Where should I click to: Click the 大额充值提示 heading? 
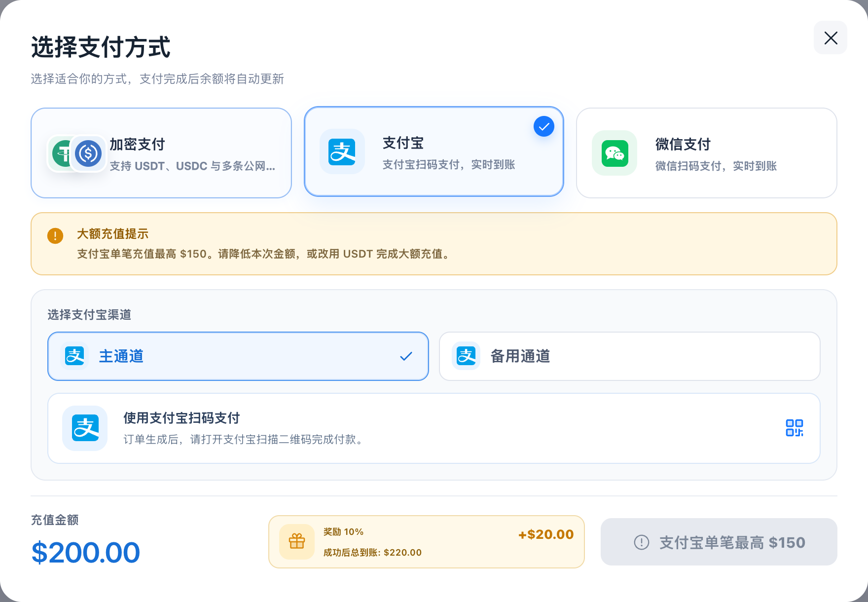(x=112, y=234)
